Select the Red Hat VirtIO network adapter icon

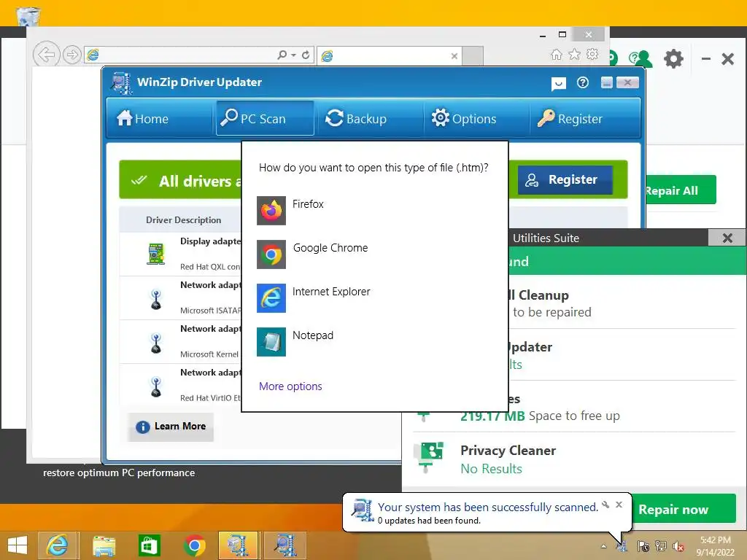156,387
